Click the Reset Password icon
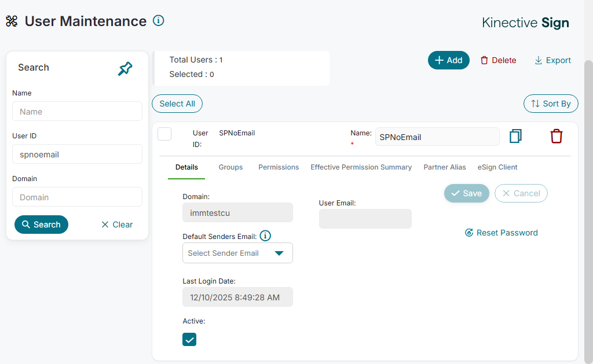 469,233
